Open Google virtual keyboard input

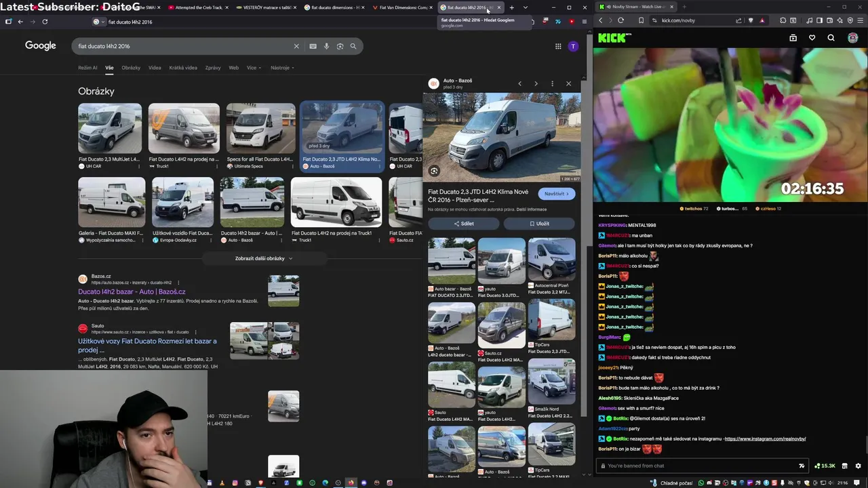(x=313, y=46)
